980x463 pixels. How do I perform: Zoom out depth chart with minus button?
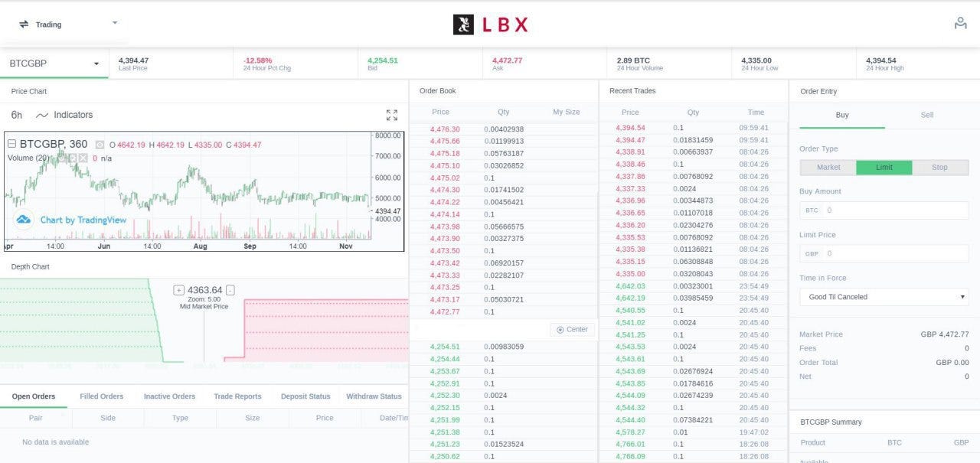230,290
